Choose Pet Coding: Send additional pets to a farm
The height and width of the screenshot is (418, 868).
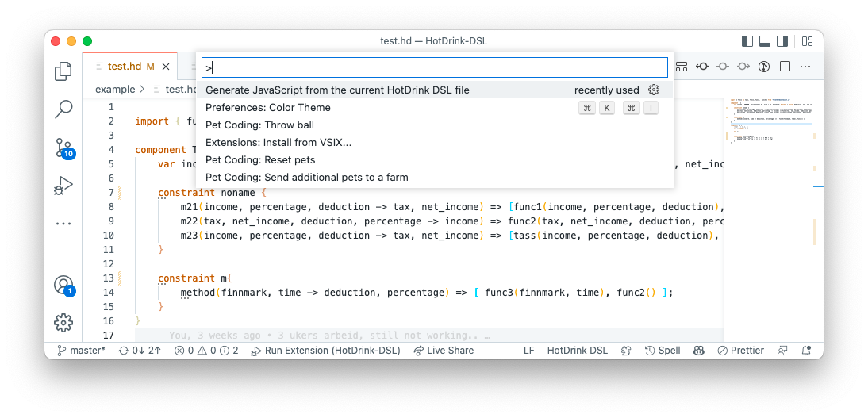coord(435,177)
